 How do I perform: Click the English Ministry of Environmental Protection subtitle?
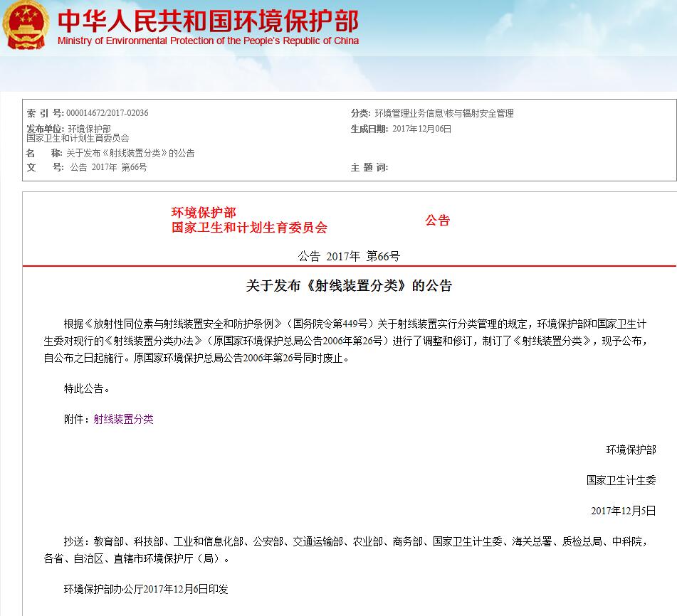(x=208, y=41)
